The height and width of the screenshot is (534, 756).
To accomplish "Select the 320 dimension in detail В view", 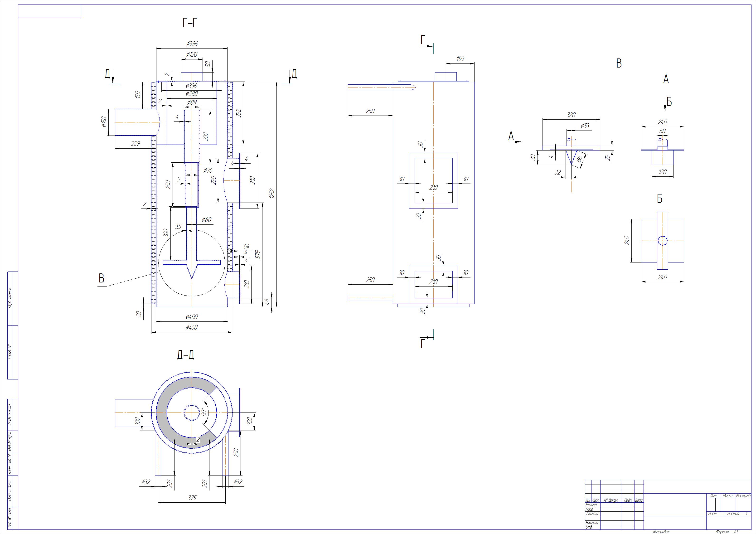I will pyautogui.click(x=571, y=115).
